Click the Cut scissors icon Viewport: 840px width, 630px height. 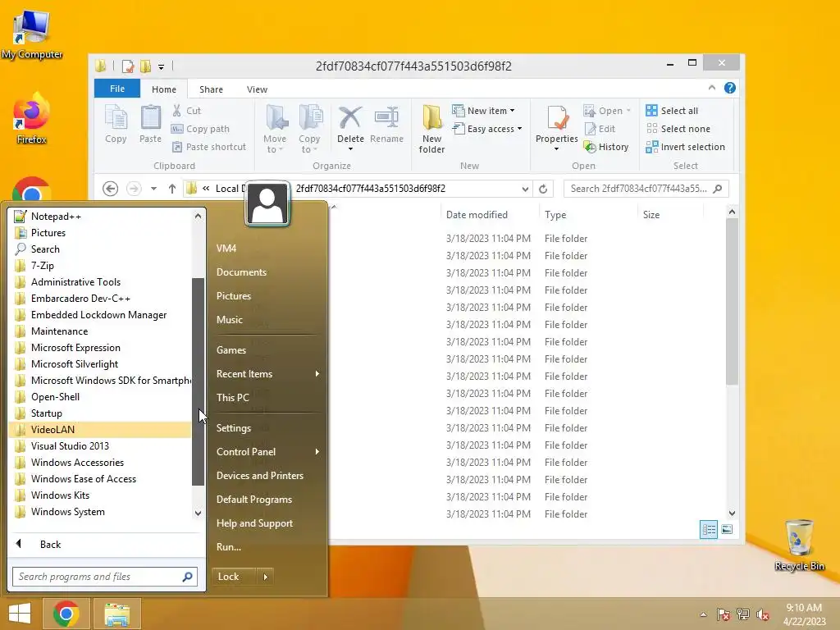click(x=177, y=111)
